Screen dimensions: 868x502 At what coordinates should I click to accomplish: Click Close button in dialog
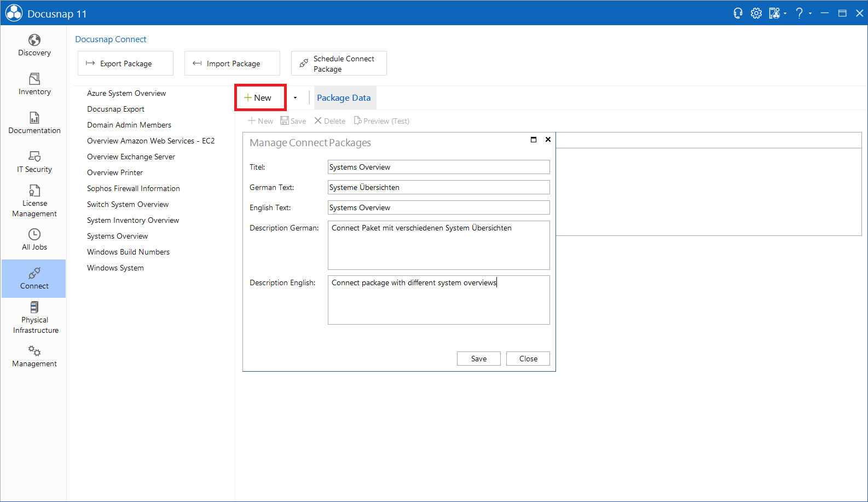pos(528,359)
